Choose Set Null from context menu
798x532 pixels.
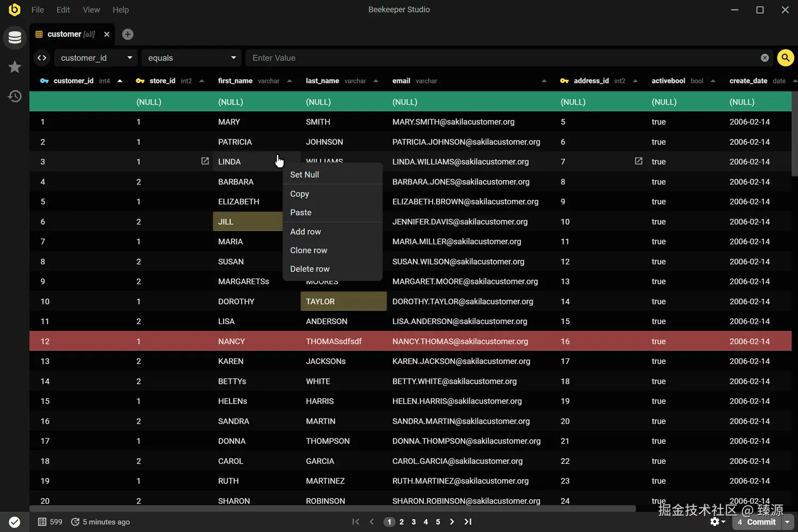coord(332,174)
